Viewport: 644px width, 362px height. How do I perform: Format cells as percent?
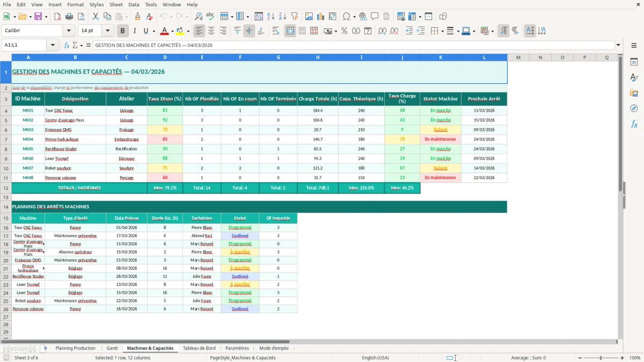point(344,31)
